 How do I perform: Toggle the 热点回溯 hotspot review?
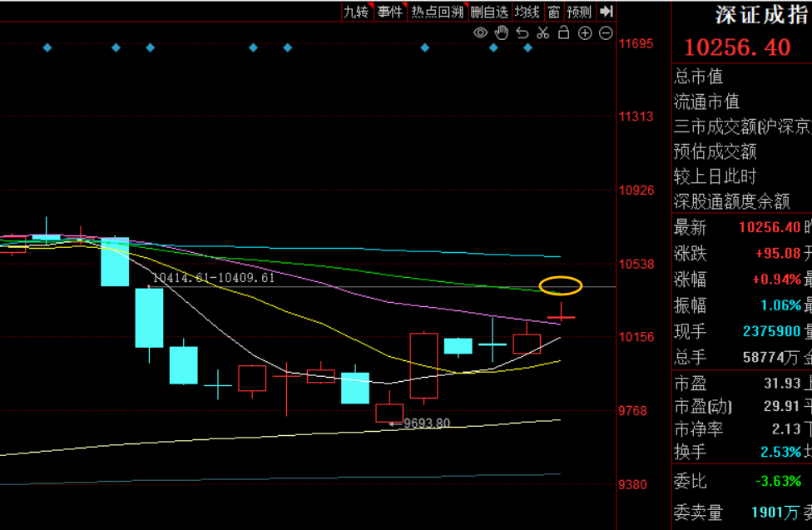point(437,12)
